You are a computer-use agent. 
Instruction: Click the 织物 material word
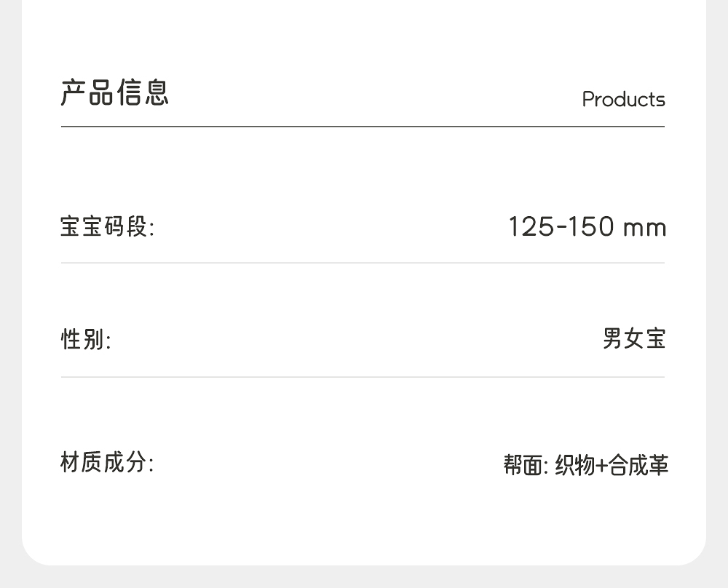pos(575,465)
